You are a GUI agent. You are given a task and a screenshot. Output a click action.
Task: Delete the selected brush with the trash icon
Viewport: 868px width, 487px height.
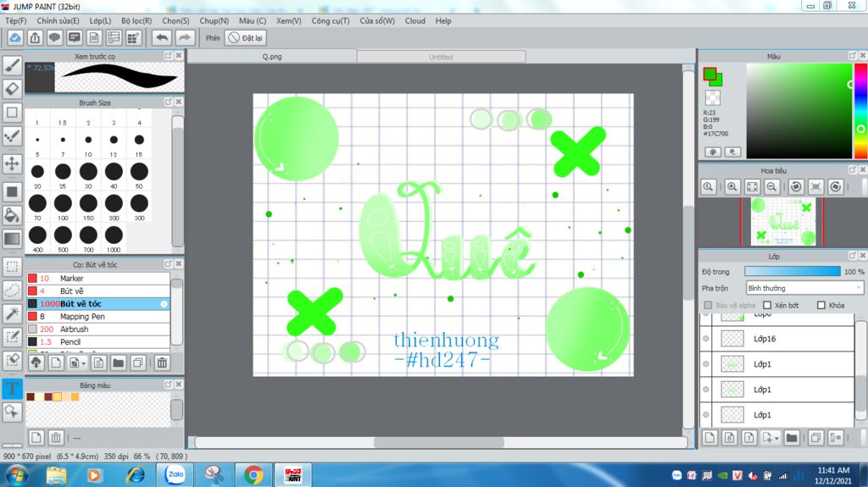162,363
